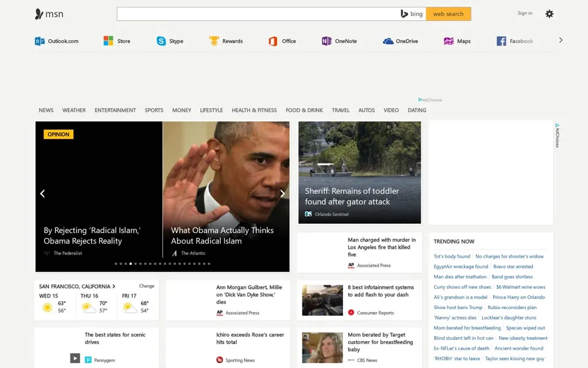588x368 pixels.
Task: Open the Outlook.com icon
Action: point(39,41)
